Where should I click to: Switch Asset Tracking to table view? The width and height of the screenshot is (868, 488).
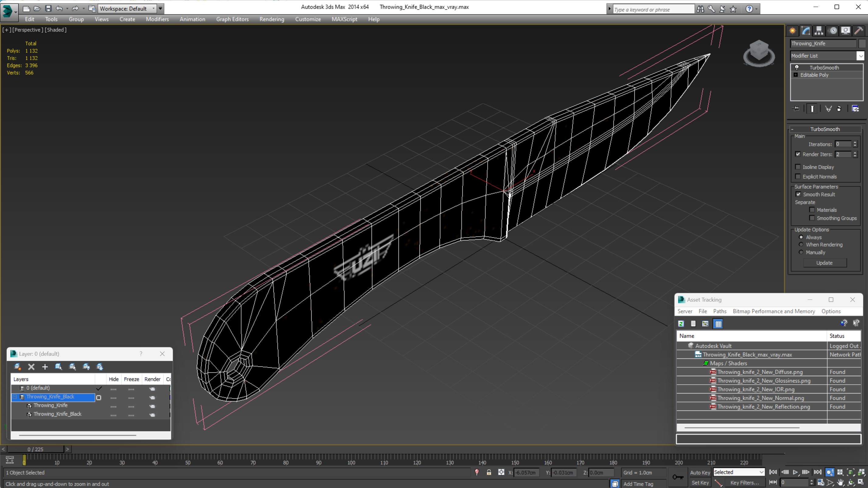point(718,324)
